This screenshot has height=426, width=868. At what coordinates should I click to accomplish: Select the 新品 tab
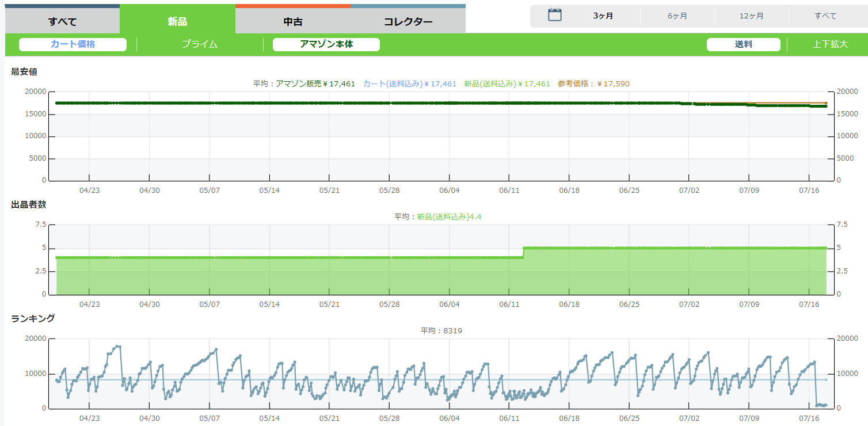tap(177, 22)
